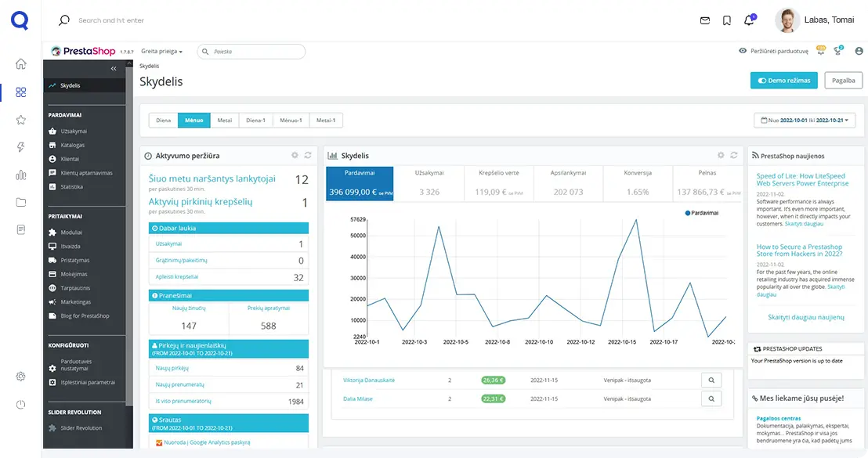The image size is (868, 458).
Task: Focus the Paieška search field
Action: point(251,52)
